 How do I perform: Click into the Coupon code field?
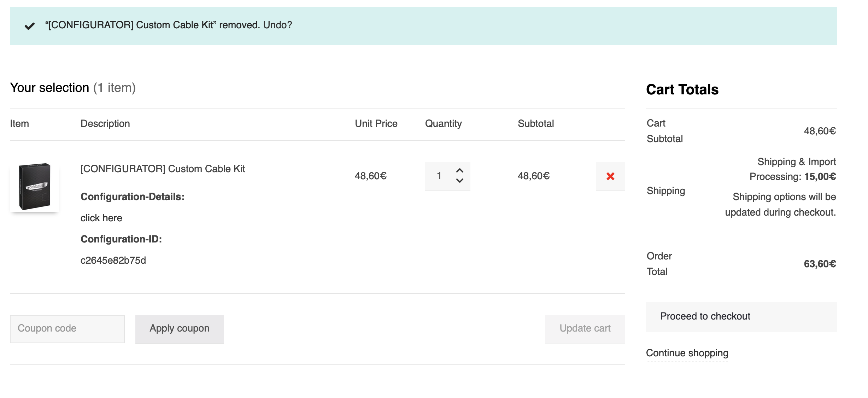tap(67, 329)
